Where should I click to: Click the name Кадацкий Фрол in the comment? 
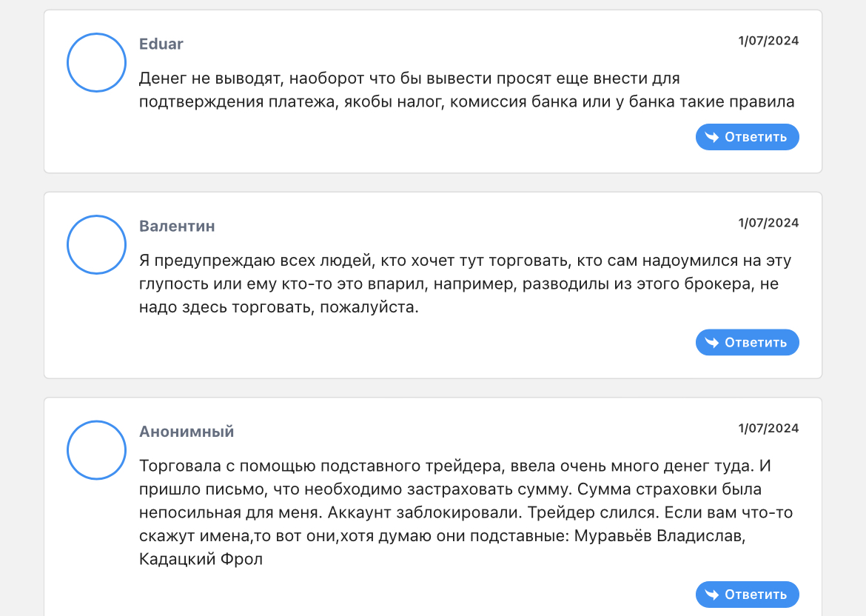pyautogui.click(x=201, y=559)
